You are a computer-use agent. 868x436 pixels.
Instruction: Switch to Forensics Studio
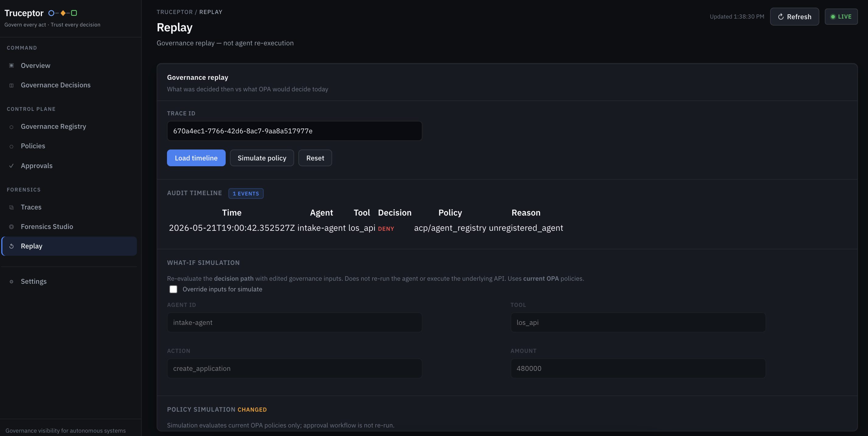pyautogui.click(x=69, y=227)
